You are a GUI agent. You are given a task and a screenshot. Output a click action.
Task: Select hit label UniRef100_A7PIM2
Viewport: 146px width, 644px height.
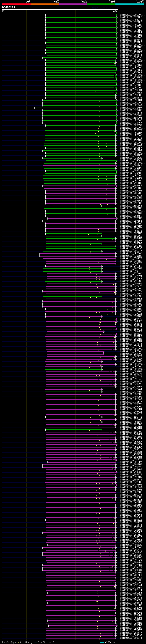tap(131, 35)
